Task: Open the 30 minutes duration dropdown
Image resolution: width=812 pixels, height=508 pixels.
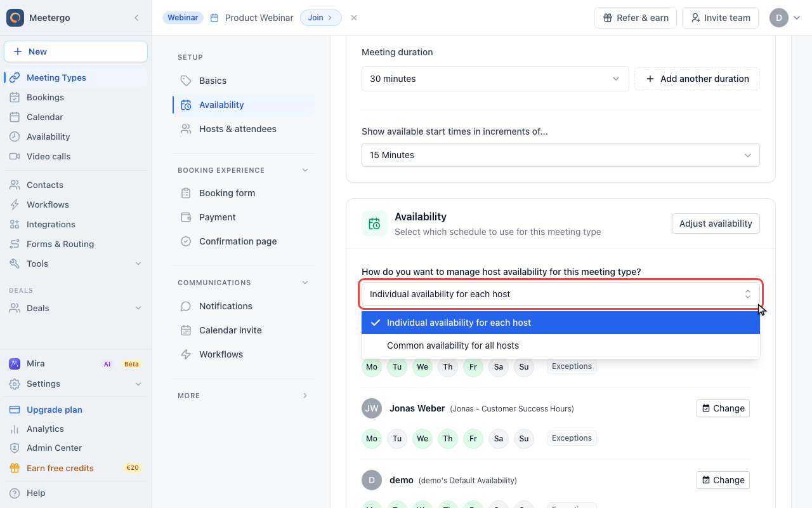Action: [x=495, y=79]
